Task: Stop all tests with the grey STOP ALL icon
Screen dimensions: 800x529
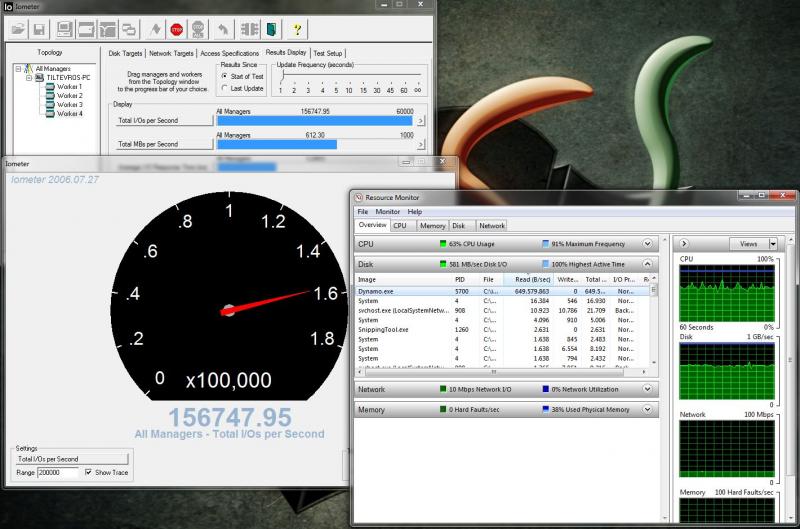Action: coord(198,30)
